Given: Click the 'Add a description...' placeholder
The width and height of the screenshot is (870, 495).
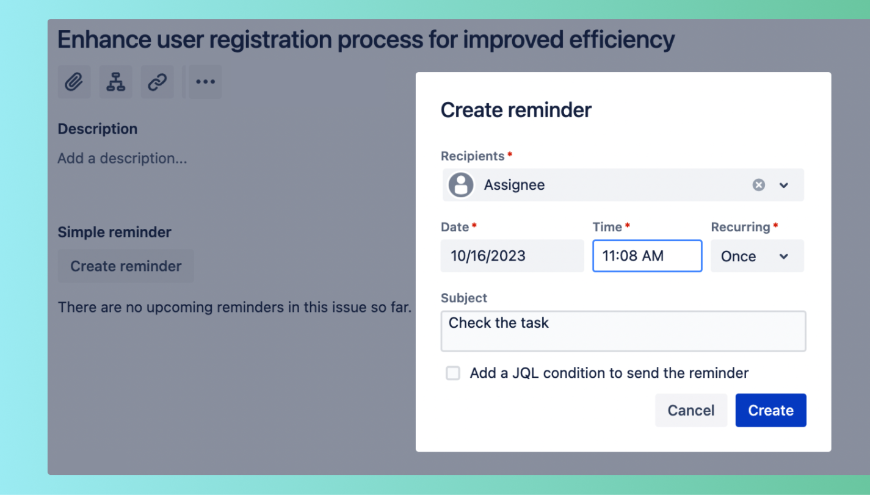Looking at the screenshot, I should tap(122, 158).
